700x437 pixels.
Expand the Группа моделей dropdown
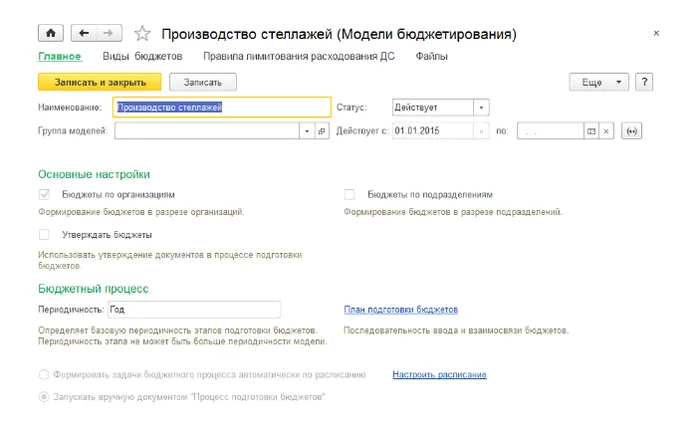tap(307, 131)
